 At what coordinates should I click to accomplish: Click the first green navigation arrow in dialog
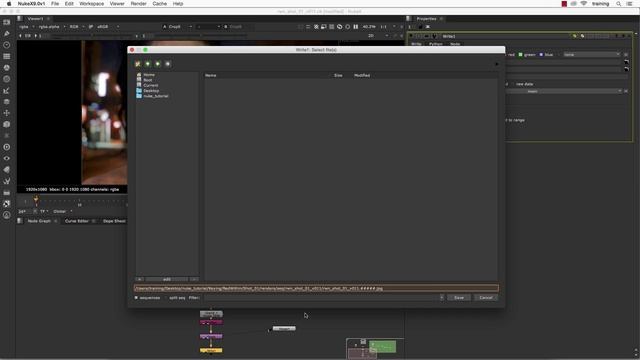click(148, 64)
